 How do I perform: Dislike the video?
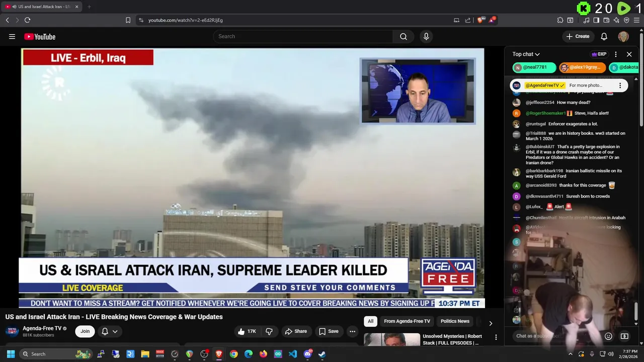pos(269,331)
